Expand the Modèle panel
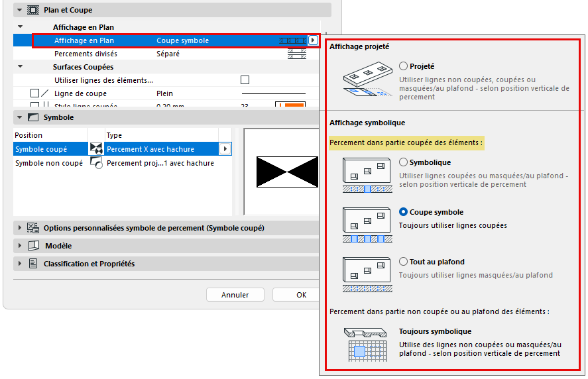The width and height of the screenshot is (588, 379). coord(19,246)
